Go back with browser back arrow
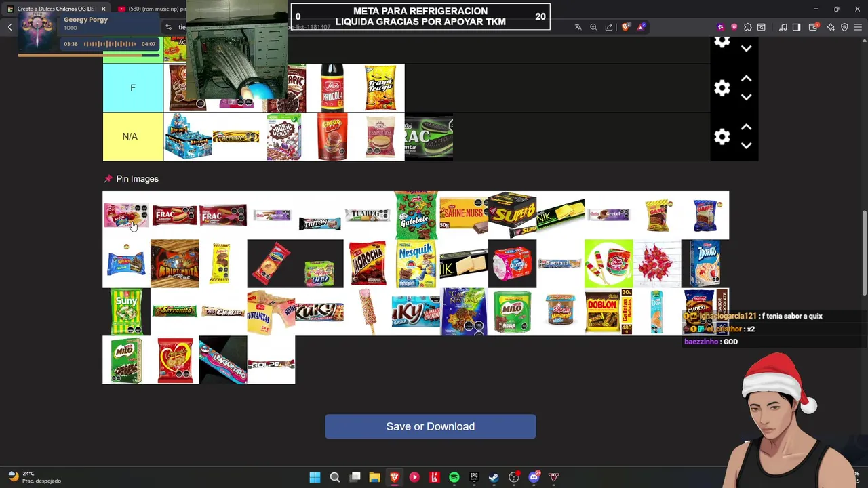This screenshot has height=488, width=868. click(10, 27)
